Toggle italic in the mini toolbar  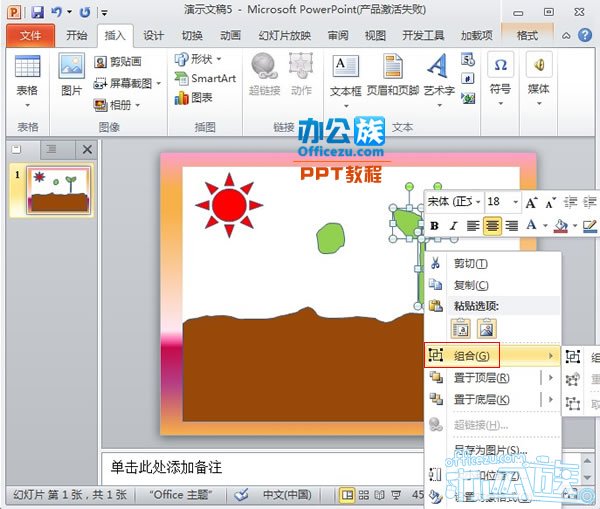pyautogui.click(x=453, y=226)
